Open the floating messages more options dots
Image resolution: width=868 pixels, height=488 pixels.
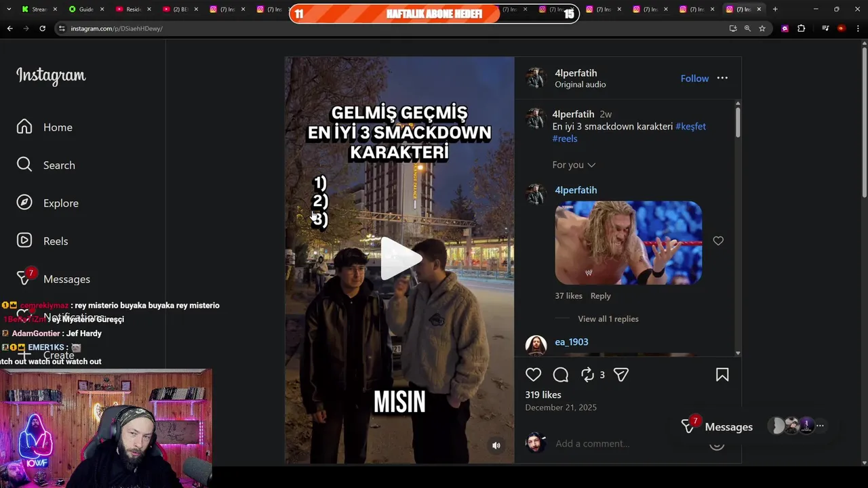[820, 426]
